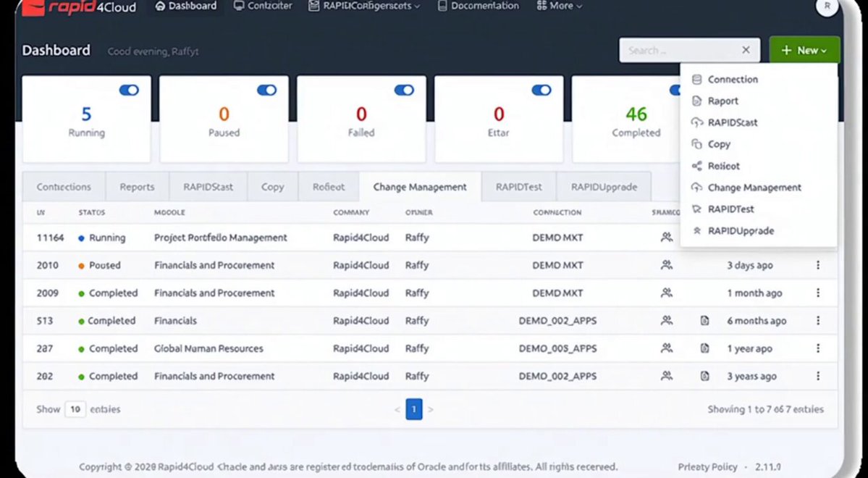Screen dimensions: 868x478
Task: Open the three-dot menu for row 513
Action: 817,320
